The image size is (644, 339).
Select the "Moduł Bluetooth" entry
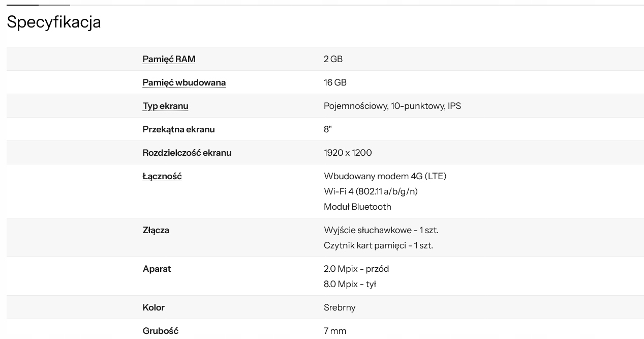click(357, 207)
